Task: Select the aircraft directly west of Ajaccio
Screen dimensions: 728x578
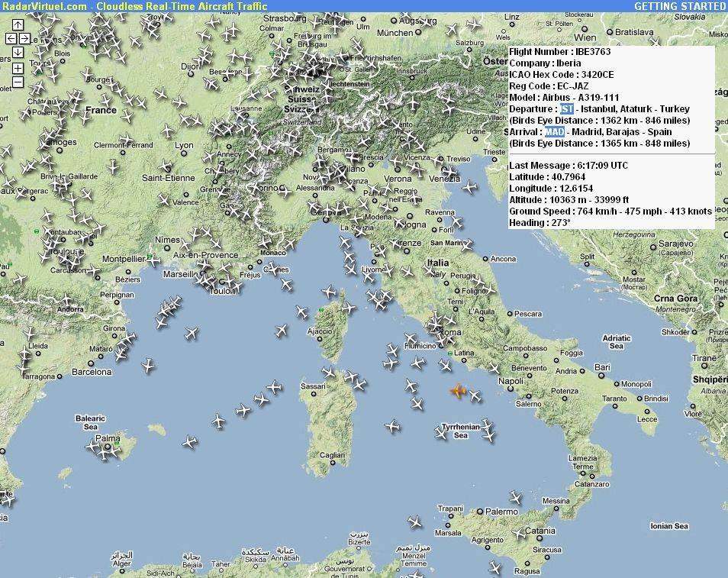Action: click(281, 331)
